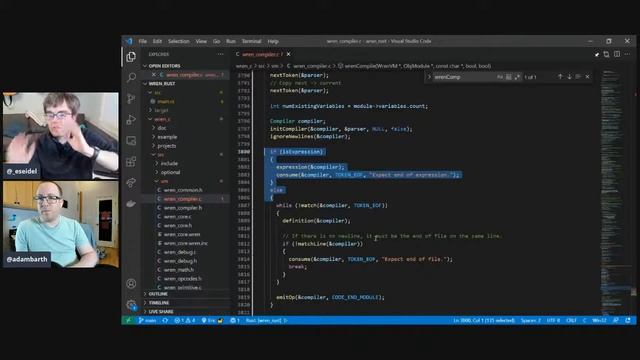640x360 pixels.
Task: Go to next match in find widget
Action: (x=569, y=77)
